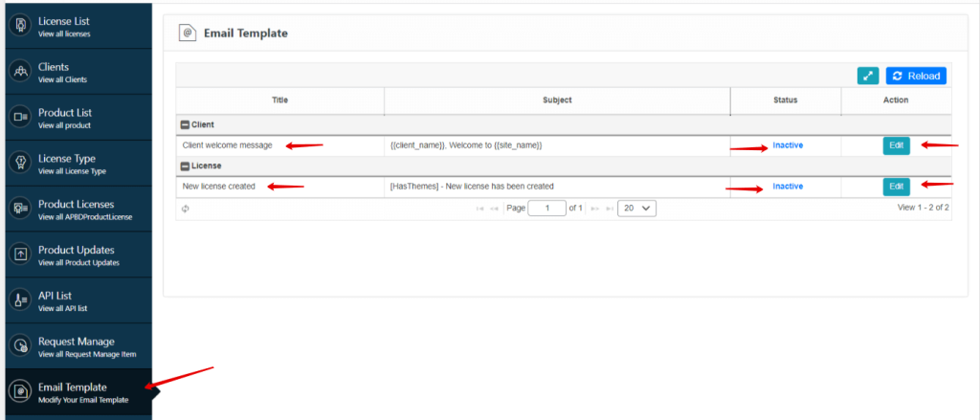Sort by the Status column header
The width and height of the screenshot is (980, 420).
point(786,100)
